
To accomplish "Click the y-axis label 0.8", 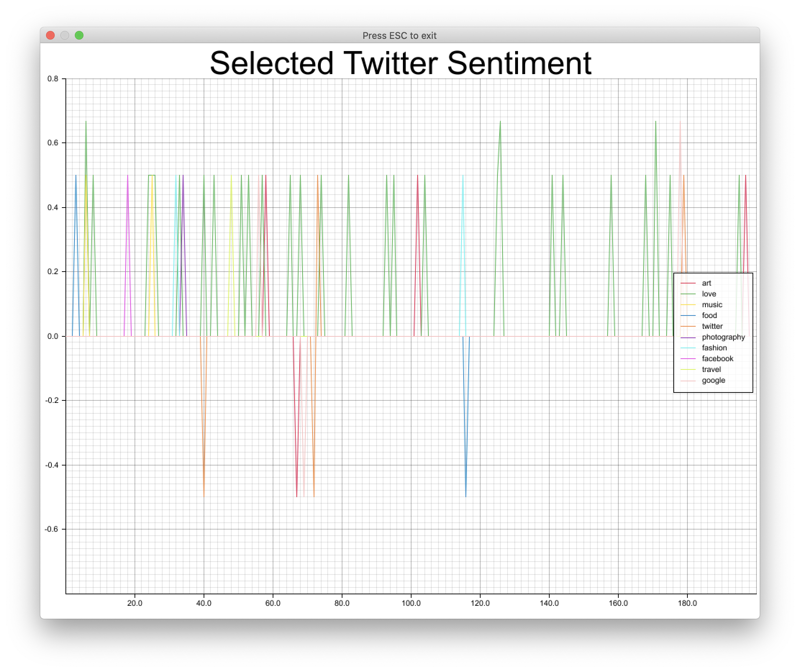I will 53,78.
